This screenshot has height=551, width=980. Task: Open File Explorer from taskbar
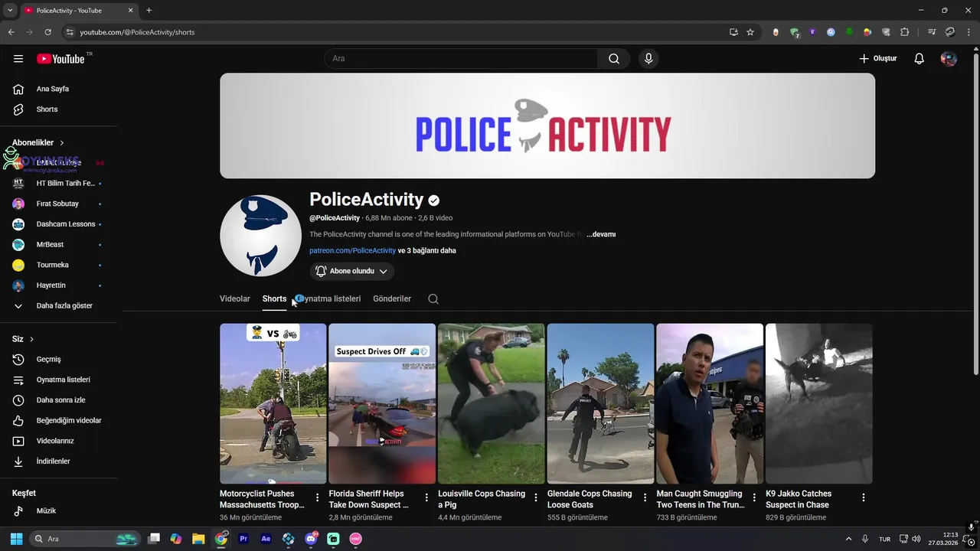(198, 539)
